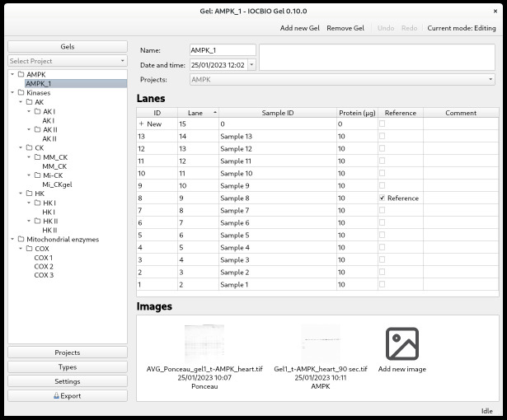Check Reference box in New lane row
The width and height of the screenshot is (507, 420).
383,124
